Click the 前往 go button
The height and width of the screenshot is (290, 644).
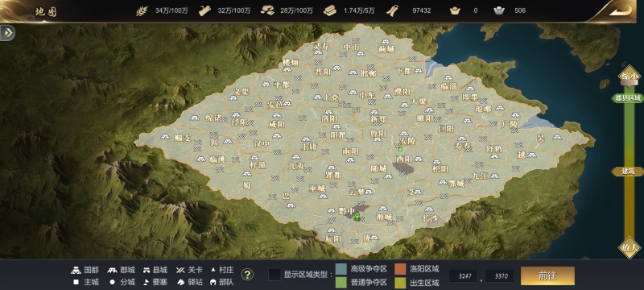(547, 276)
